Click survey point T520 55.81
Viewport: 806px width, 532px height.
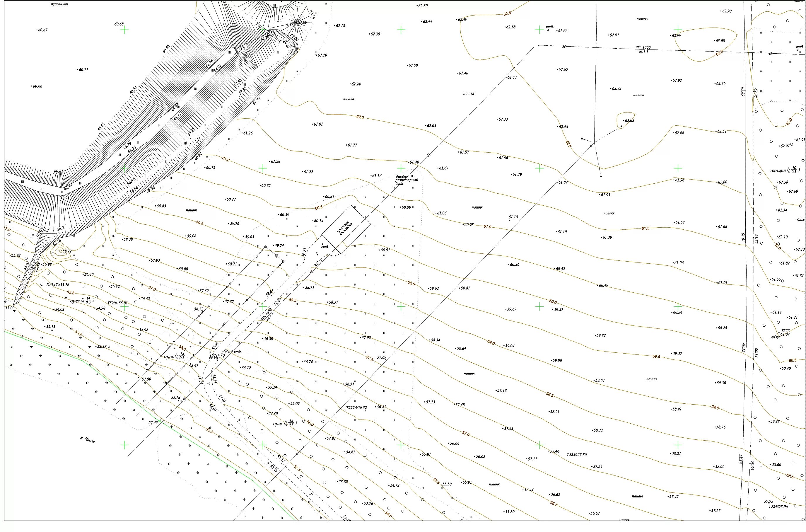click(118, 303)
